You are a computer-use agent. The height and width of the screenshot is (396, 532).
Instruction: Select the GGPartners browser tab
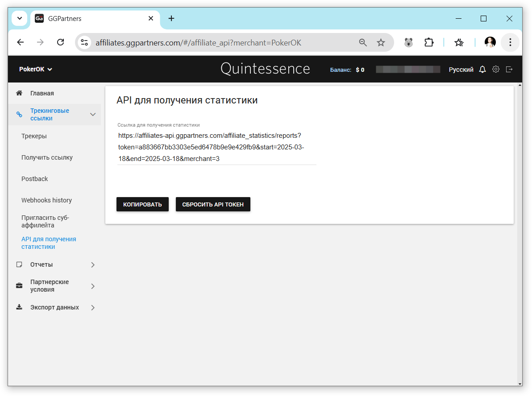95,19
